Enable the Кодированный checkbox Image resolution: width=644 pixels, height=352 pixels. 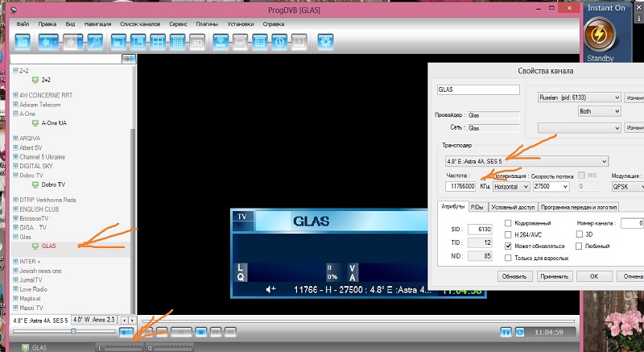508,222
